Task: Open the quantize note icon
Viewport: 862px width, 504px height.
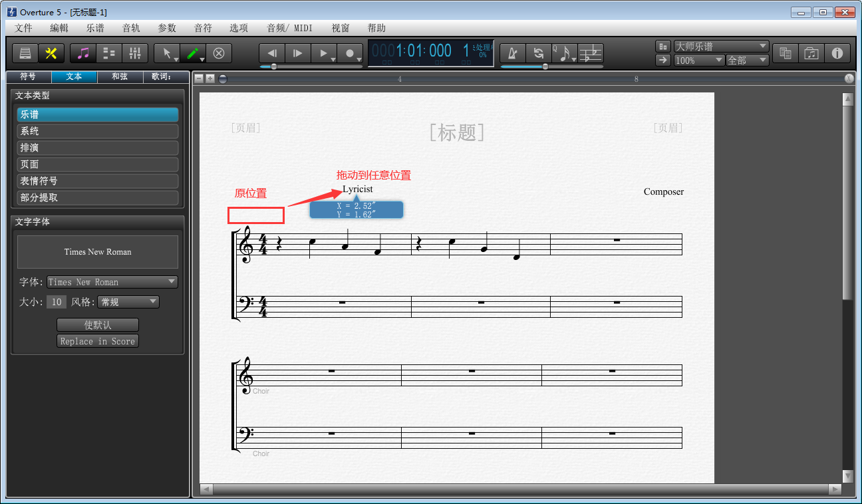Action: (x=564, y=53)
